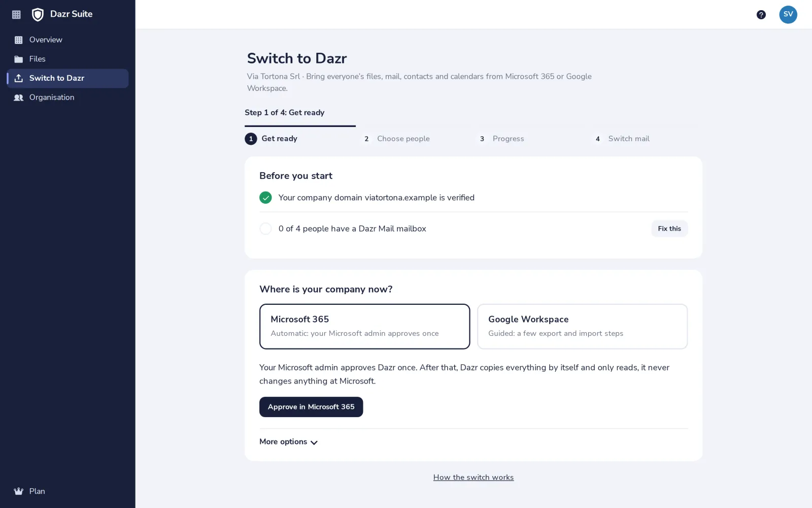Click the Fix this button
The image size is (812, 508).
pyautogui.click(x=669, y=229)
